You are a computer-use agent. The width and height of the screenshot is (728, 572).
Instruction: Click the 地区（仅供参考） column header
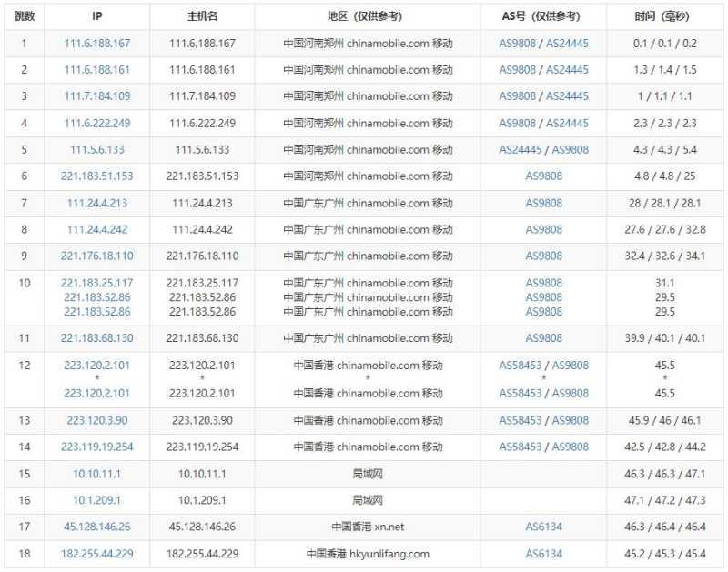pyautogui.click(x=368, y=16)
